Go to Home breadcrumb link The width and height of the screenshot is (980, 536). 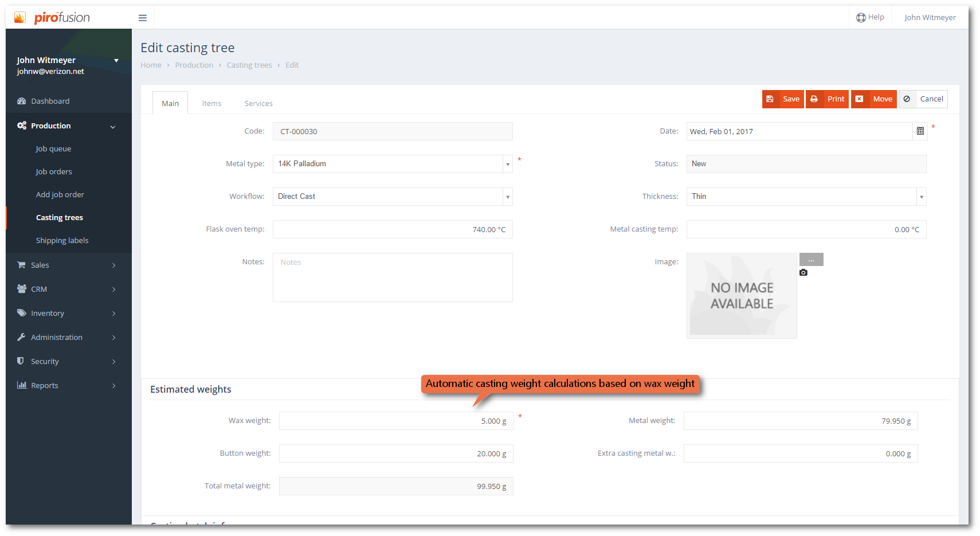pos(151,65)
